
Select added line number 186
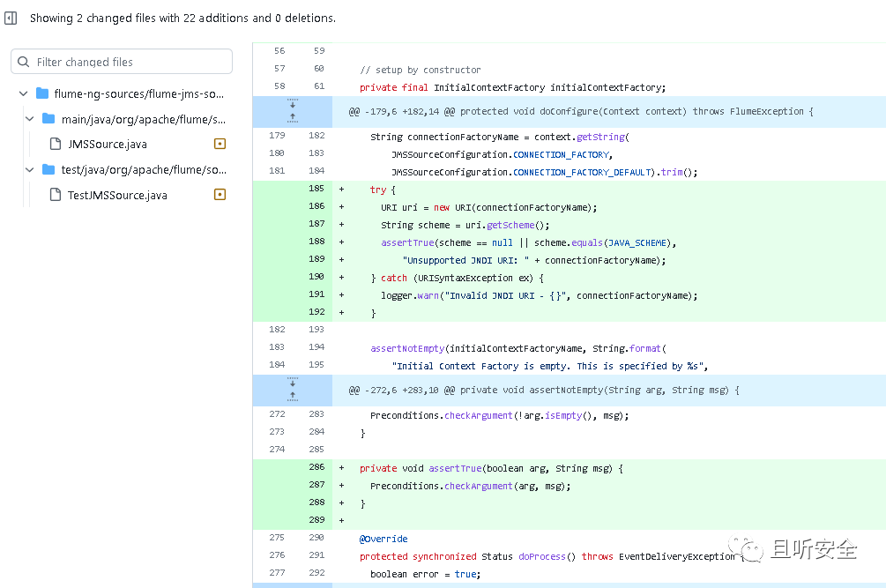pos(316,206)
